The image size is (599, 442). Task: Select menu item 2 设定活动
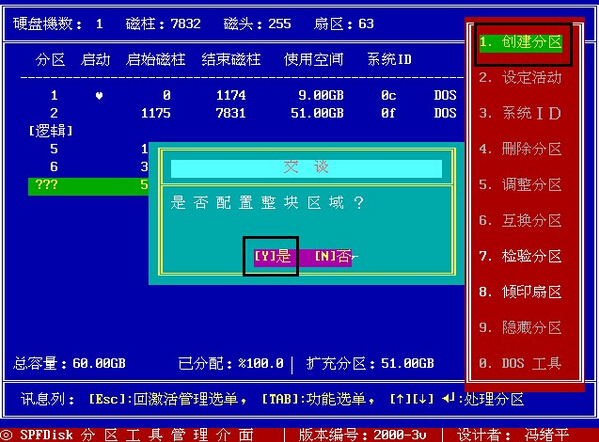click(x=520, y=78)
